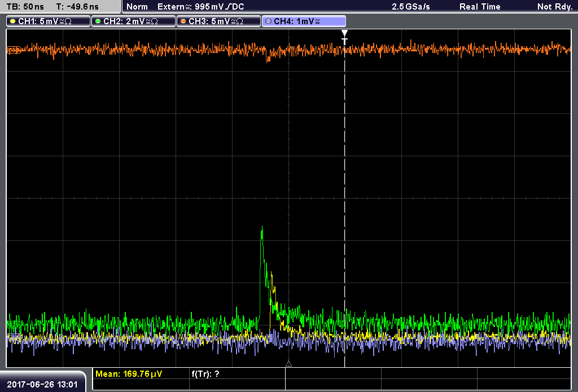Click the orange CH3 color indicator dot
This screenshot has height=392, width=578.
[183, 21]
